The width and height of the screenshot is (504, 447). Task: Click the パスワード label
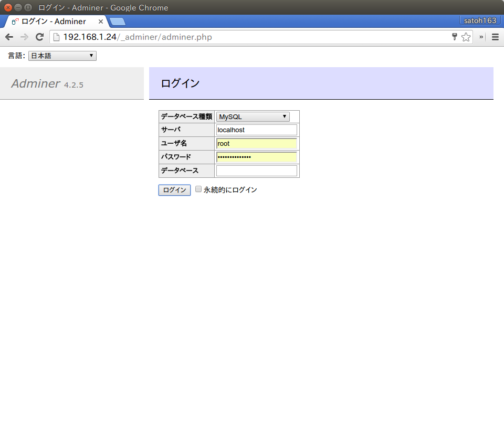point(176,157)
